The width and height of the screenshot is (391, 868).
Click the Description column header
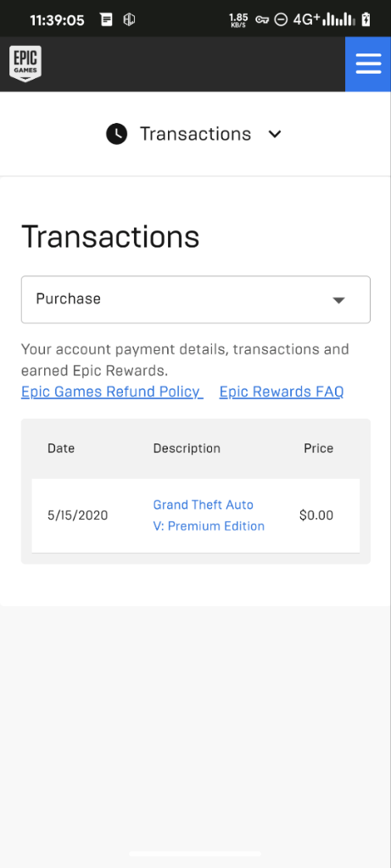click(187, 448)
